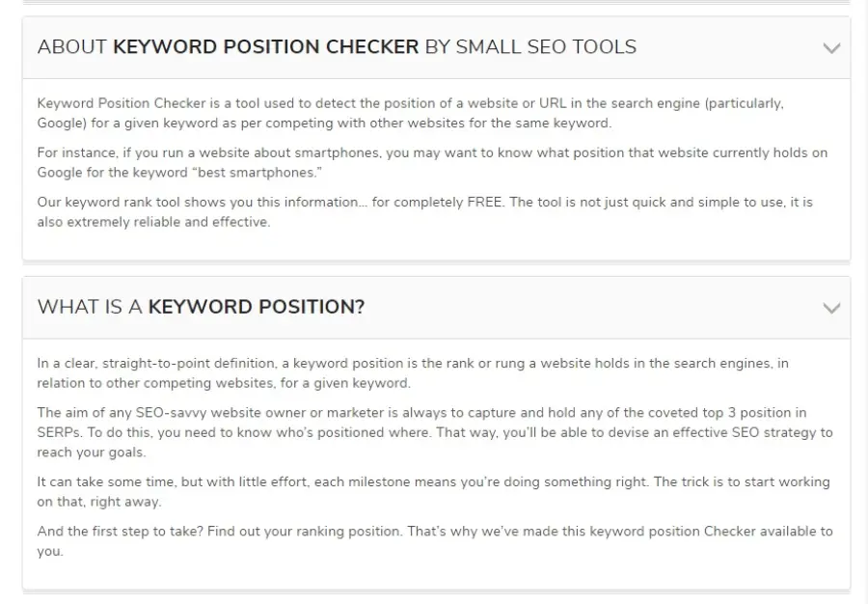Click the 'ABOUT KEYWORD POSITION CHECKER' heading
This screenshot has width=868, height=604.
(x=338, y=46)
